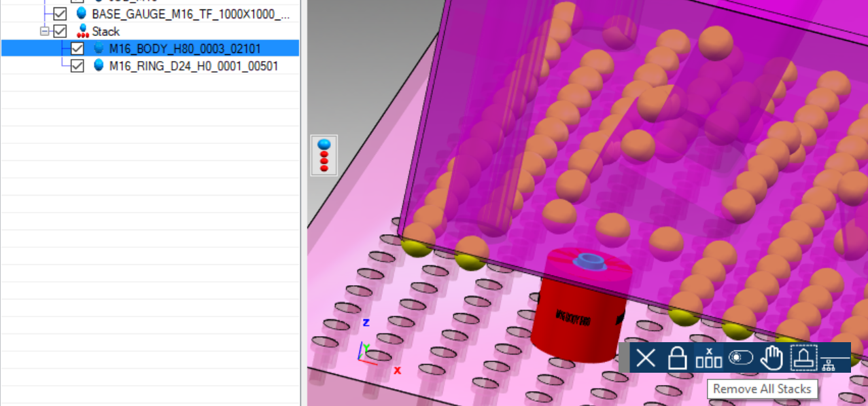Viewport: 868px width, 406px height.
Task: Click the X close icon in the stack toolbar
Action: pos(646,358)
